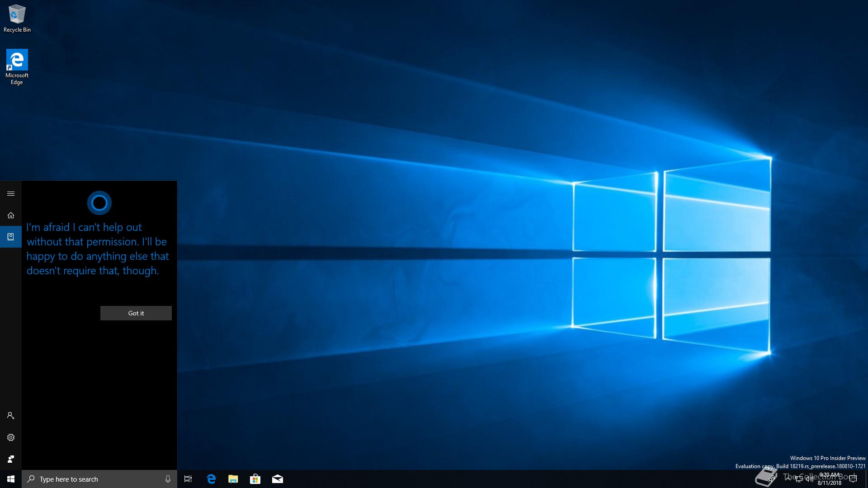The width and height of the screenshot is (868, 488).
Task: Open Cortana settings gear
Action: click(11, 437)
